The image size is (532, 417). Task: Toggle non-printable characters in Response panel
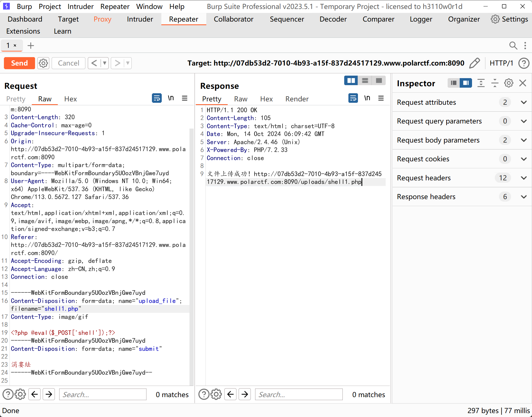[x=367, y=98]
